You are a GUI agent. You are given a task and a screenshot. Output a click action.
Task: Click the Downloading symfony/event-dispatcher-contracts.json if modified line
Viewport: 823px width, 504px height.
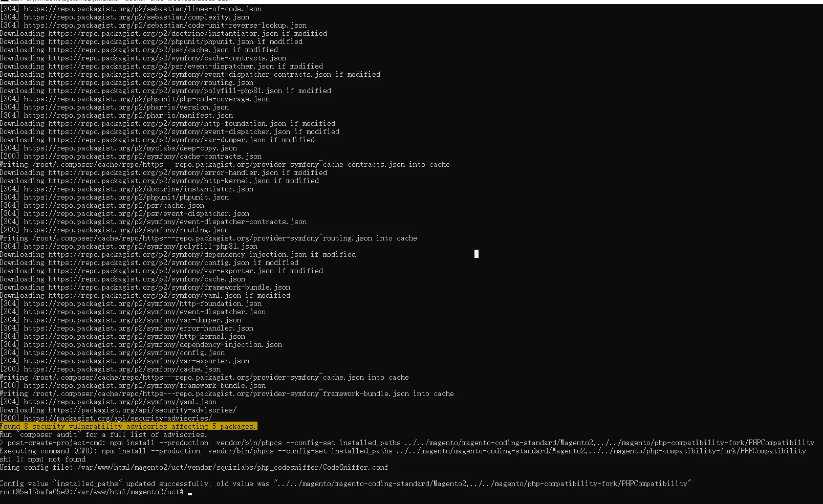pyautogui.click(x=190, y=74)
